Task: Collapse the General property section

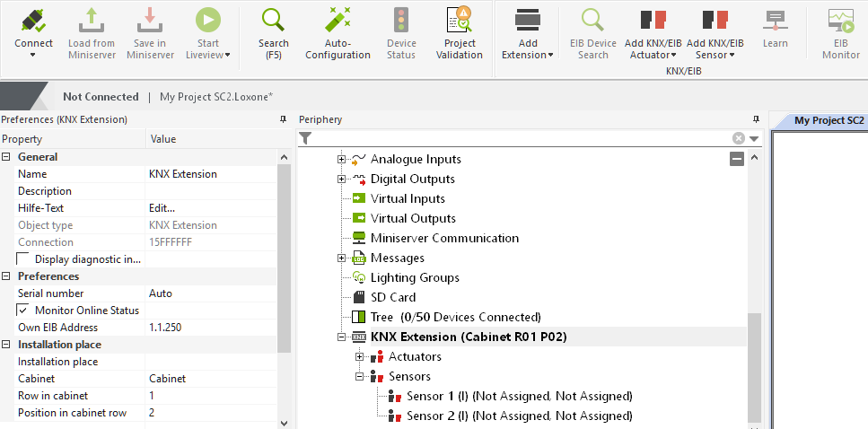Action: coord(6,157)
